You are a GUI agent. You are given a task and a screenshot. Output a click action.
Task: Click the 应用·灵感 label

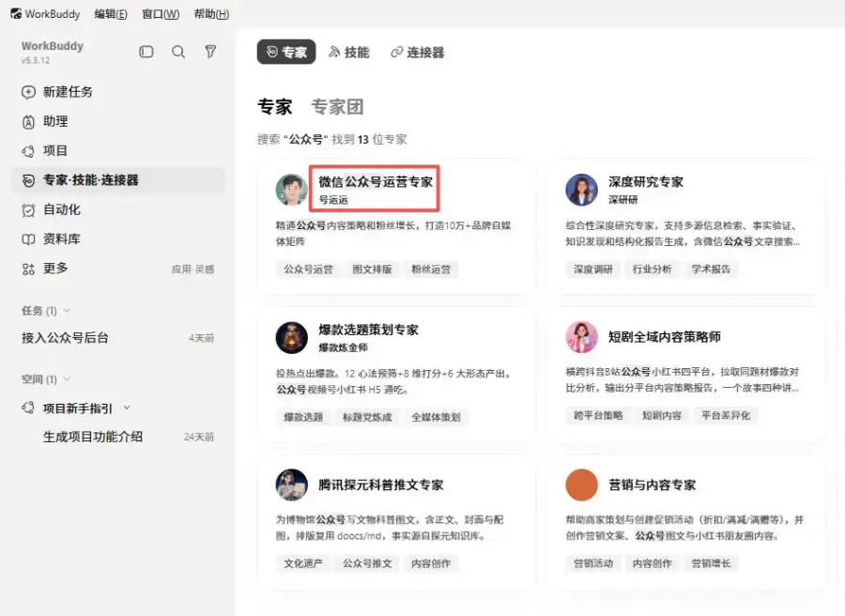(192, 269)
